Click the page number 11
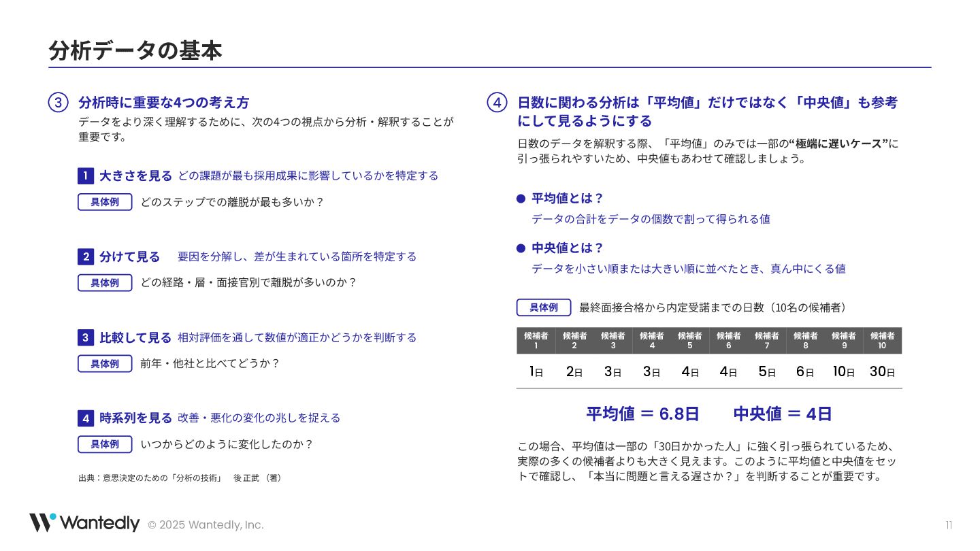The image size is (980, 551). 949,525
